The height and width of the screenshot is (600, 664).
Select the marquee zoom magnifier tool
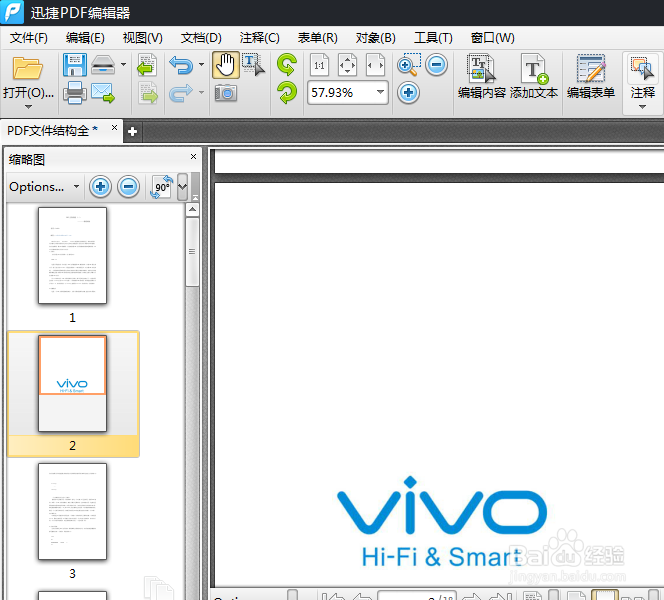[x=409, y=65]
